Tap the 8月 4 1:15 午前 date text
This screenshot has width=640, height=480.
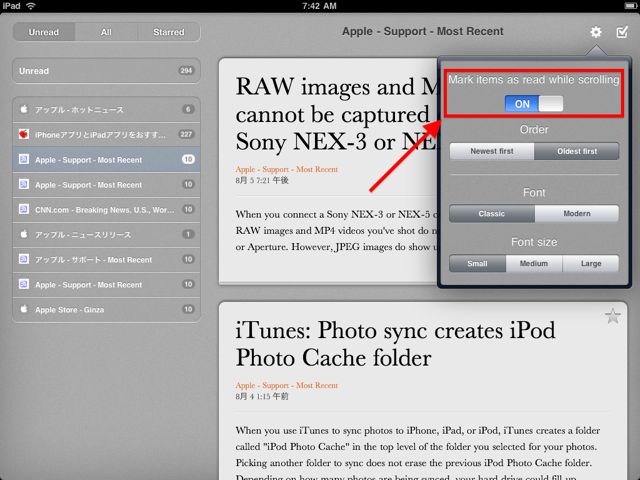tap(262, 396)
